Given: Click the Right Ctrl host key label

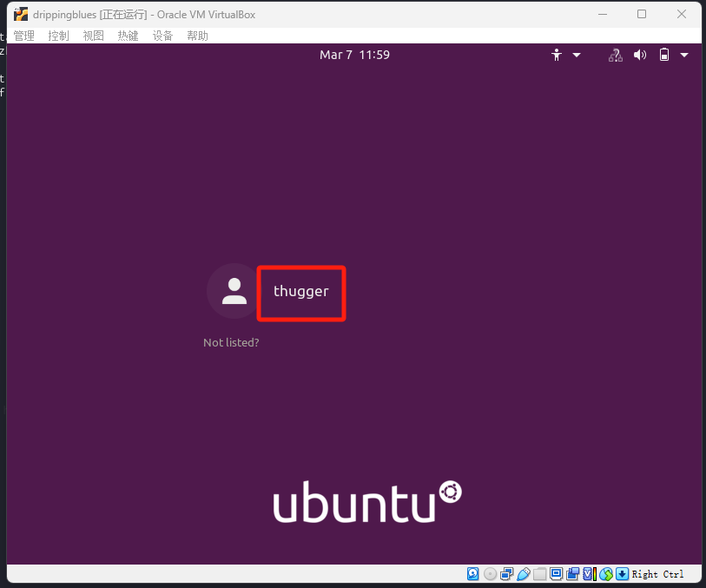Looking at the screenshot, I should (657, 574).
